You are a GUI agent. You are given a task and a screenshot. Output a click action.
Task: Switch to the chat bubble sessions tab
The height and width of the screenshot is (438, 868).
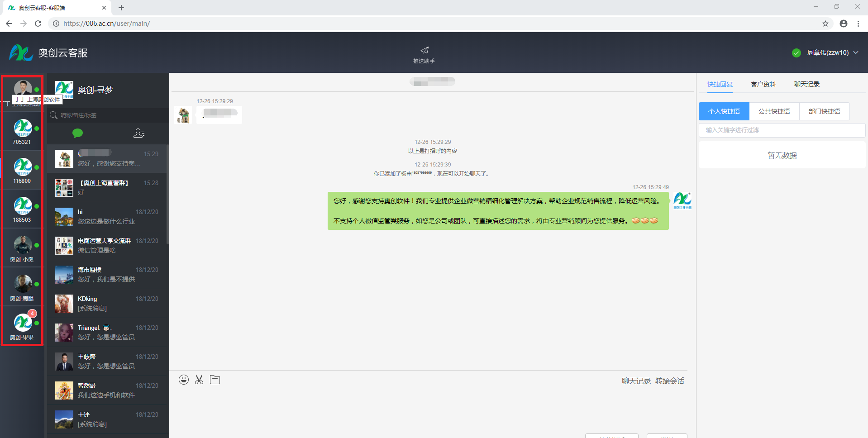78,133
